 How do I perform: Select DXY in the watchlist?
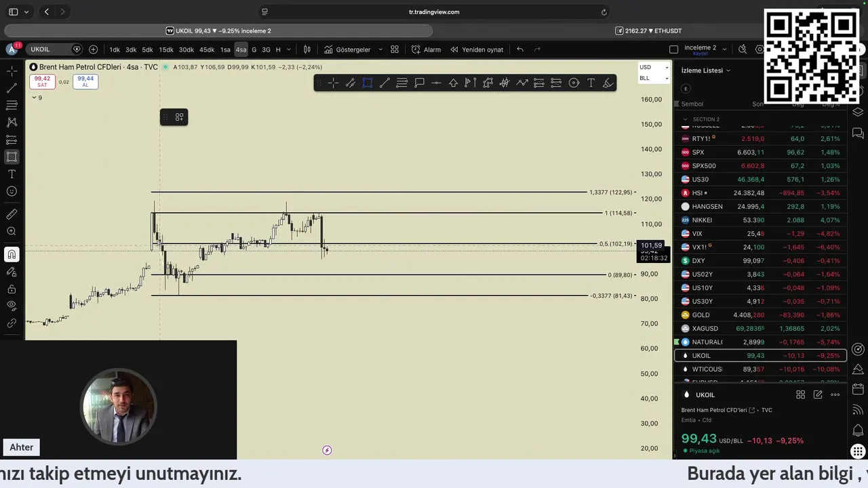click(x=760, y=261)
